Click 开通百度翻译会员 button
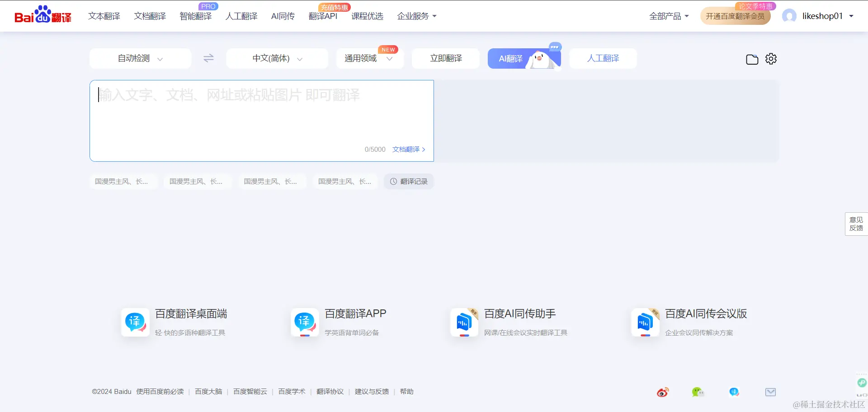868x412 pixels. point(735,16)
